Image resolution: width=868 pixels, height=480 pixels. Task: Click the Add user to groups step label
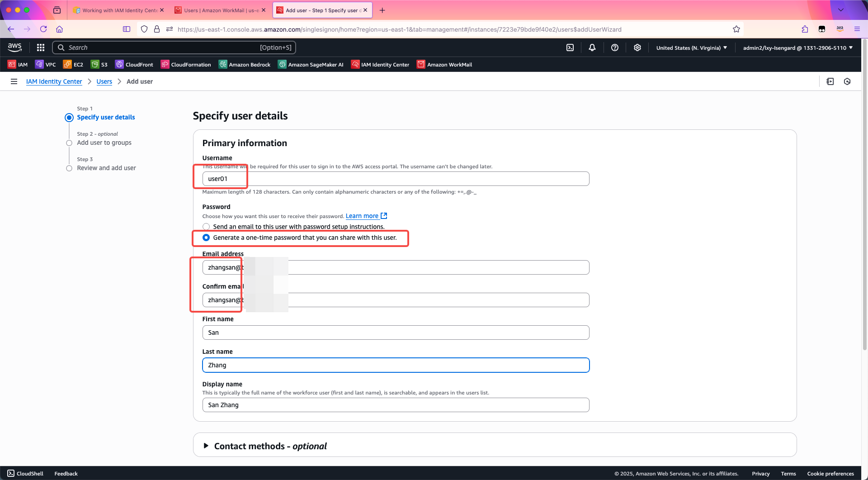104,143
